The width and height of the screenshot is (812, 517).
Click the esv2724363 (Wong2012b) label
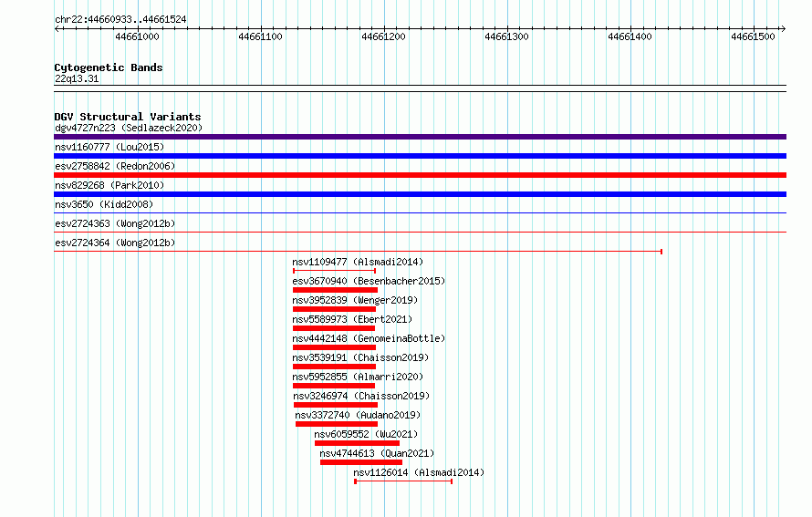click(x=115, y=223)
